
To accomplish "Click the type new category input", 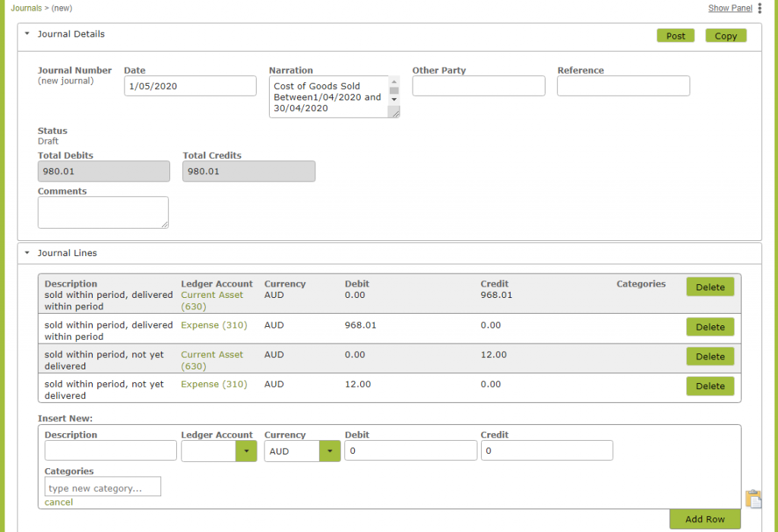I will 102,486.
